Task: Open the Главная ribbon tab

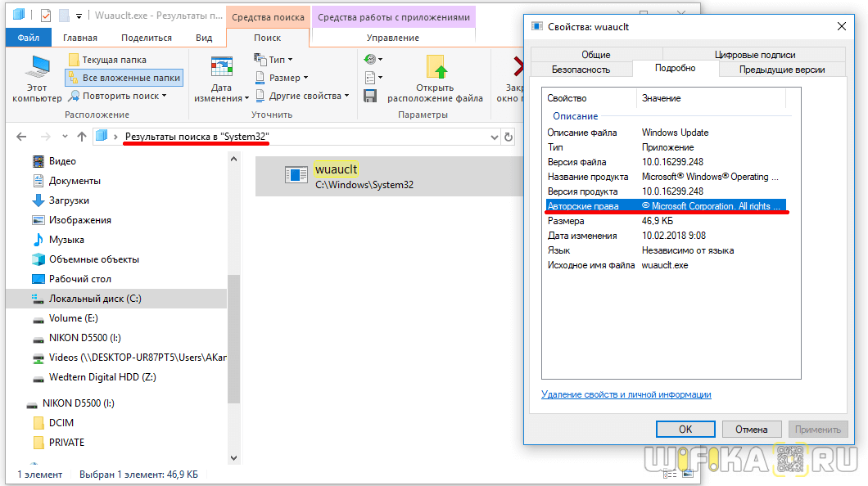Action: (80, 38)
